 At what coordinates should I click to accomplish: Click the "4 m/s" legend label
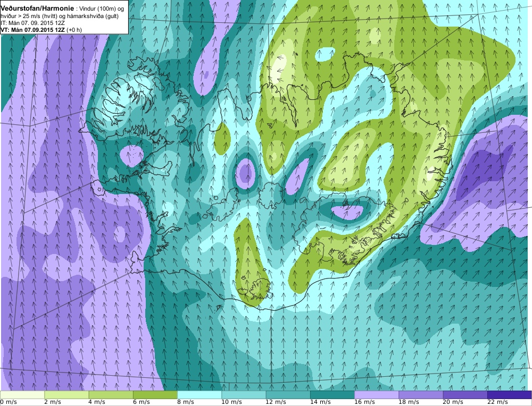(97, 402)
